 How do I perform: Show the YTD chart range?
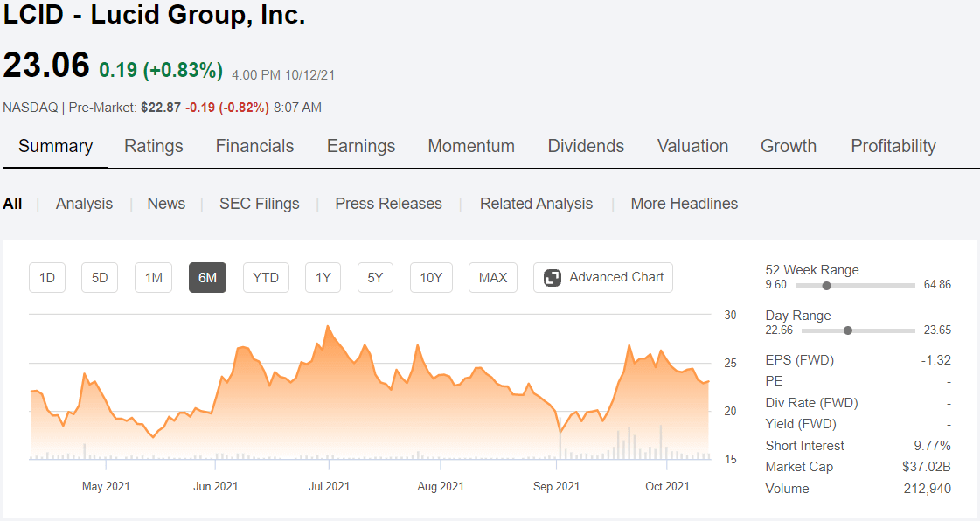(266, 277)
